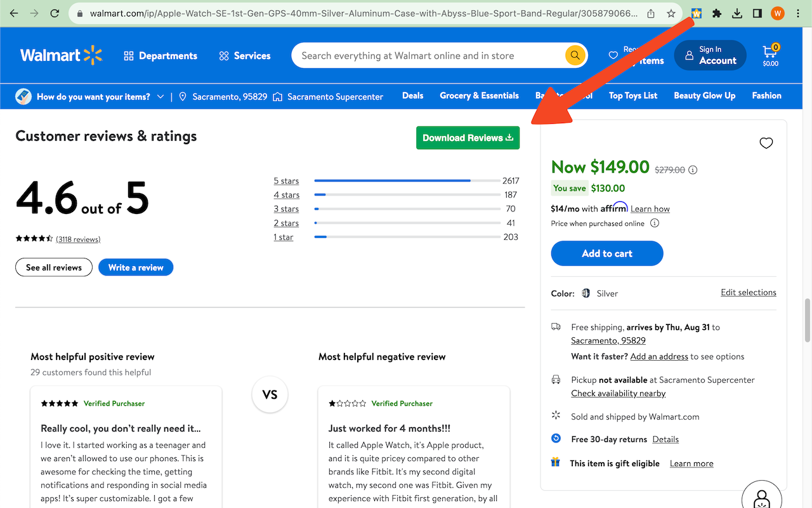Reload the page using refresh icon
812x508 pixels.
click(x=55, y=13)
